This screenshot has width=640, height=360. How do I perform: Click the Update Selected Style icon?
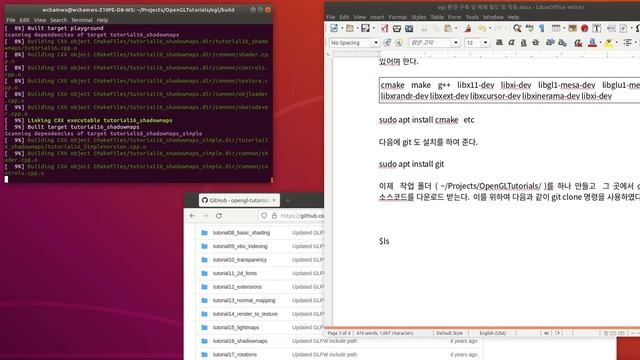387,42
